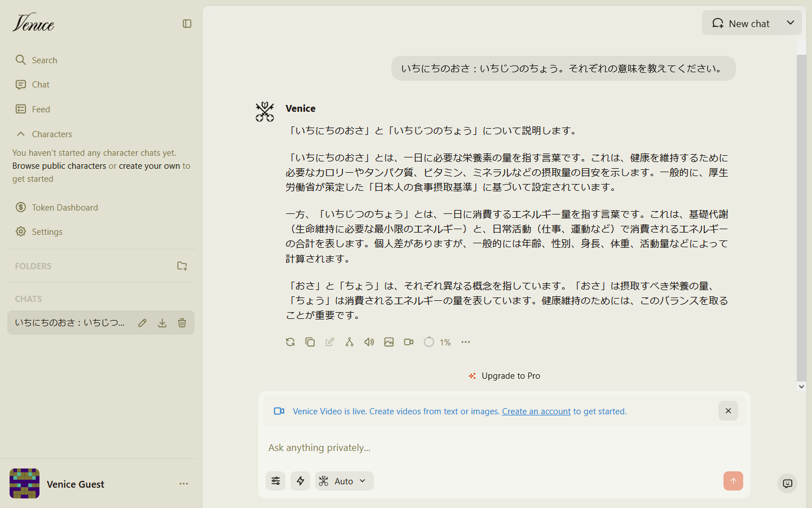Open the Auto model dropdown
This screenshot has height=508, width=812.
click(345, 481)
